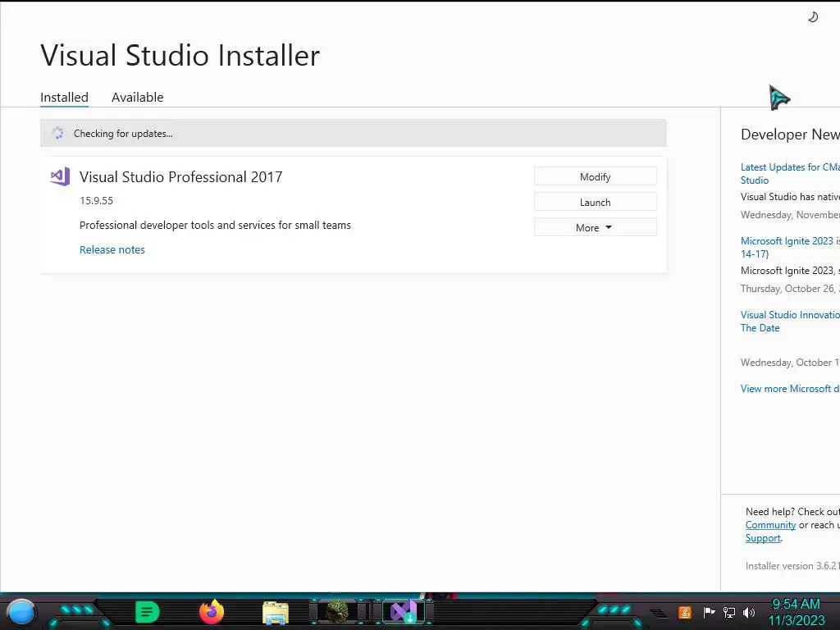Click the Checking for updates status text
The width and height of the screenshot is (840, 630).
tap(123, 134)
